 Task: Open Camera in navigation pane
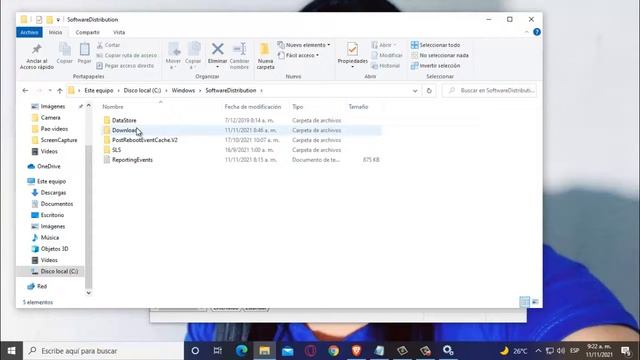50,118
